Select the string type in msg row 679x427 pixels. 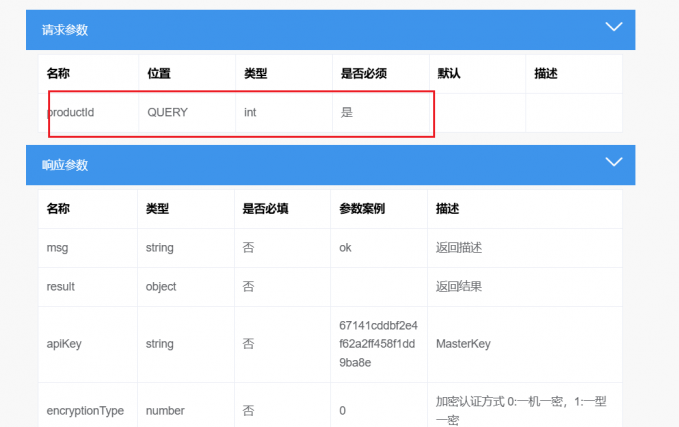tap(159, 248)
